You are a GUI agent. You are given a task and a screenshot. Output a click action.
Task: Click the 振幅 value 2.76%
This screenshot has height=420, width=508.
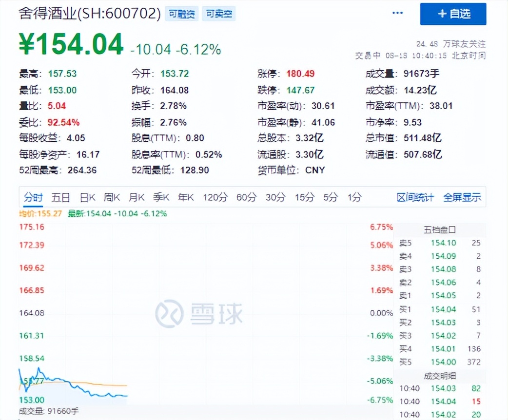pos(173,122)
